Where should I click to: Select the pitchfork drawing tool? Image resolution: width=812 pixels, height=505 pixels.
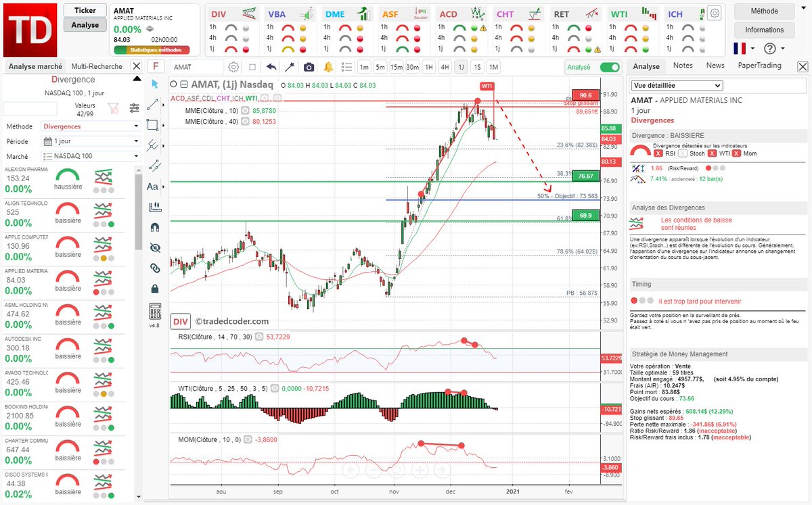[x=154, y=145]
